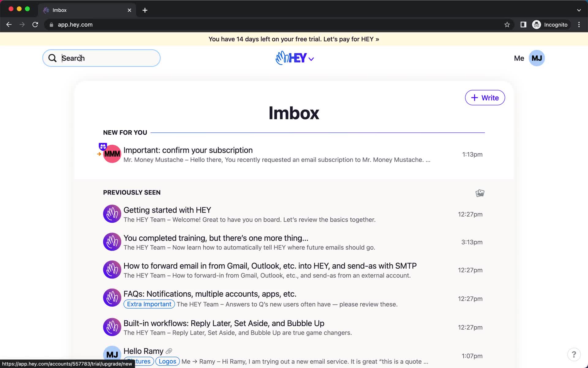
Task: Bookmark this page with the star icon
Action: coord(507,25)
